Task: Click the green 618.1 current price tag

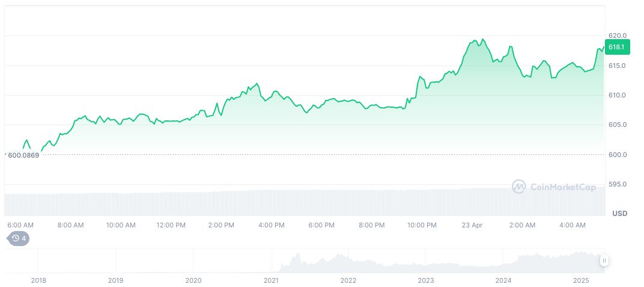Action: (x=616, y=47)
